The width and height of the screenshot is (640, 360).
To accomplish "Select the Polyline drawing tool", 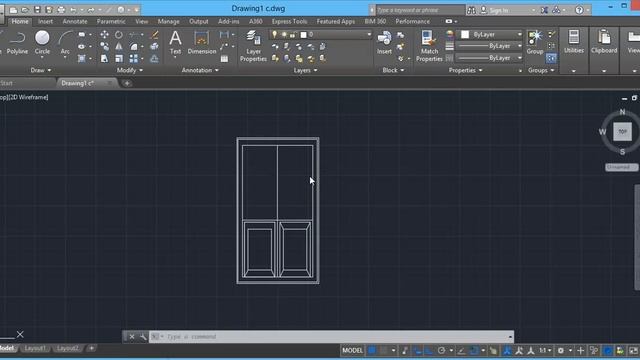I will (x=17, y=42).
